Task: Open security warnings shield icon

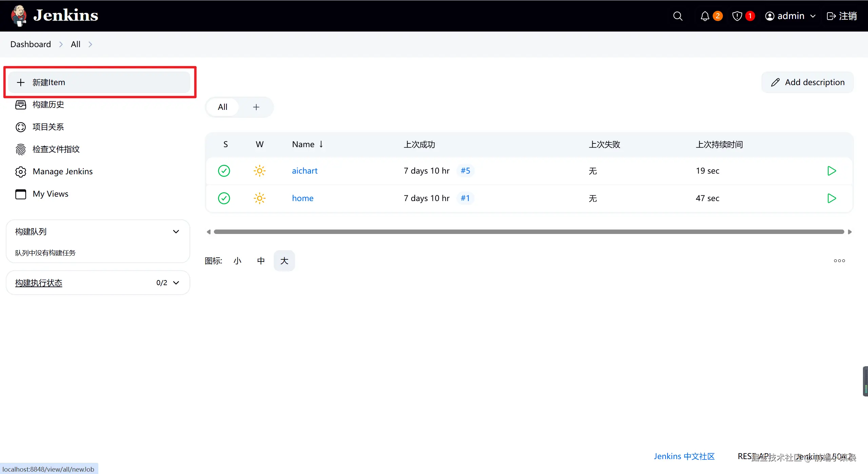Action: click(x=737, y=16)
